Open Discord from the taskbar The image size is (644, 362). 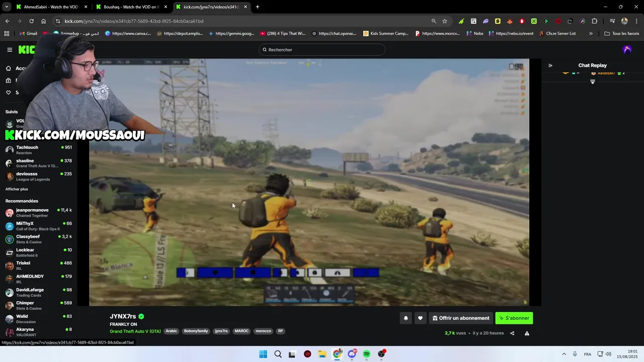tap(352, 354)
